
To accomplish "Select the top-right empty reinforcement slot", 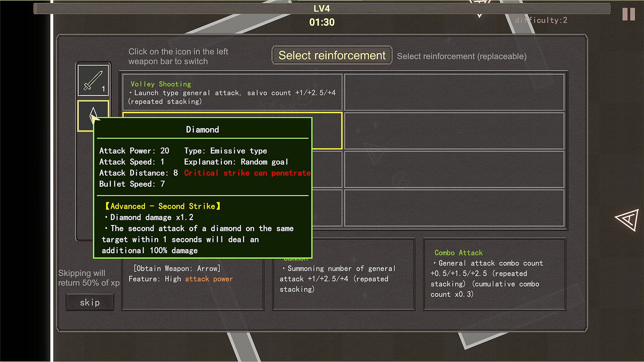I will [x=454, y=92].
